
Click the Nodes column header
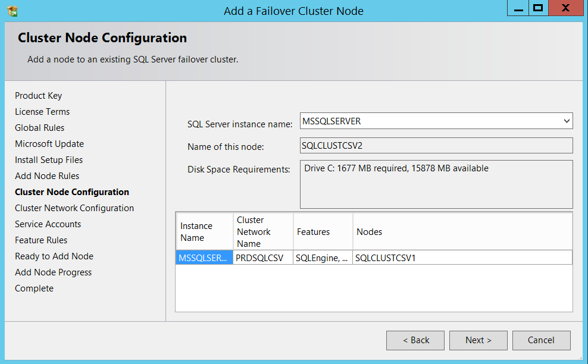[x=462, y=232]
